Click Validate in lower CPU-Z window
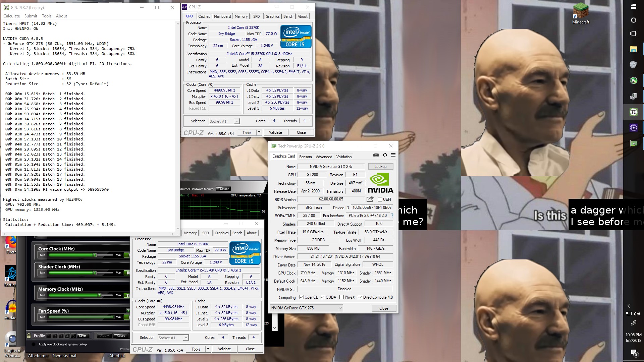Viewport: 644px width, 362px height. [x=224, y=349]
